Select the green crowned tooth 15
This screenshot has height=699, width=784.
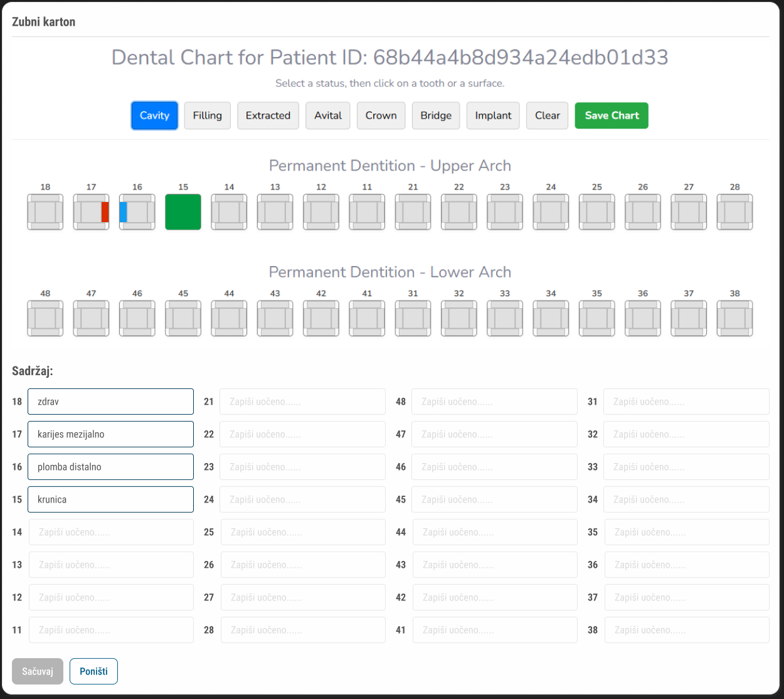coord(183,212)
